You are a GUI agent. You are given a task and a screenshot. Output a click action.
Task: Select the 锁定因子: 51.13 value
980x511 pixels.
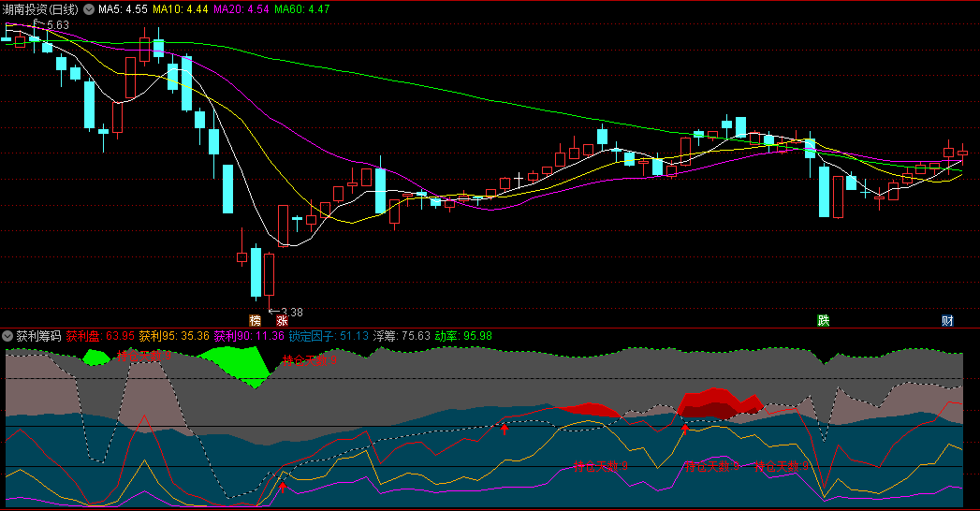(329, 336)
